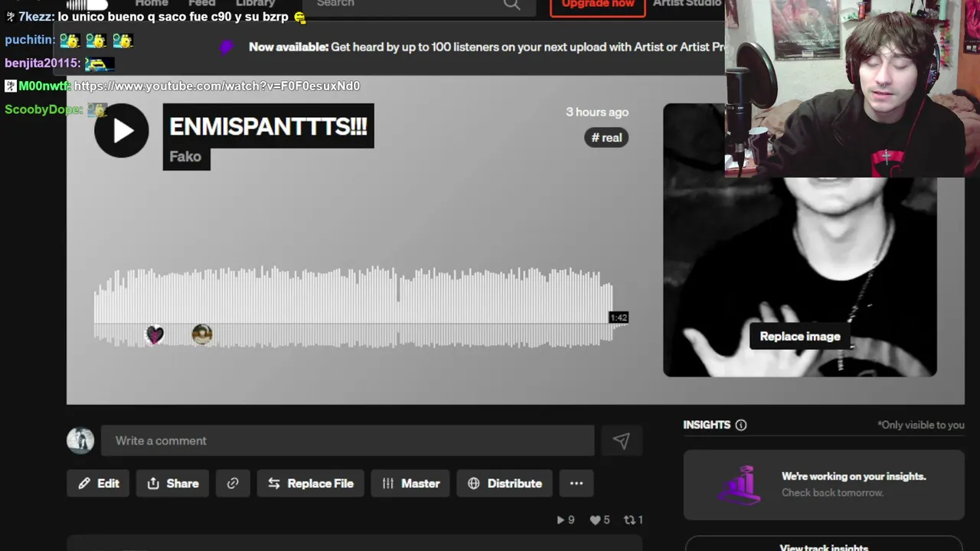This screenshot has width=980, height=551.
Task: Open the YouTube link in chat
Action: 217,86
